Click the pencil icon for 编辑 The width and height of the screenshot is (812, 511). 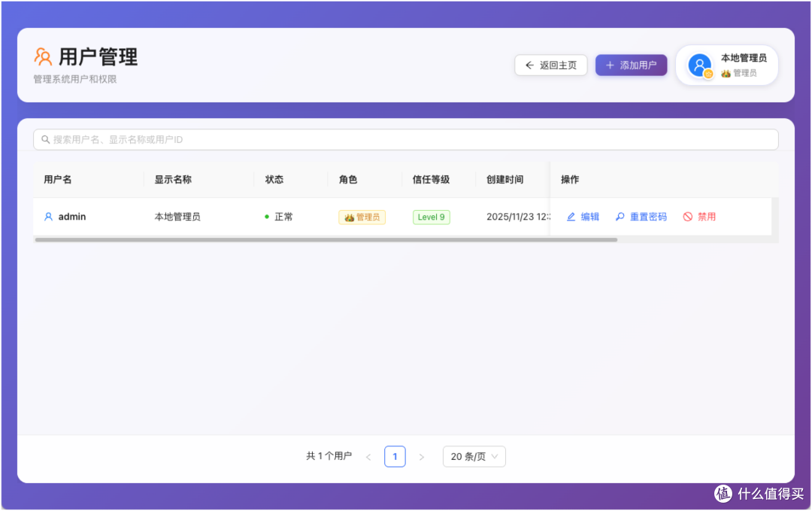point(571,217)
